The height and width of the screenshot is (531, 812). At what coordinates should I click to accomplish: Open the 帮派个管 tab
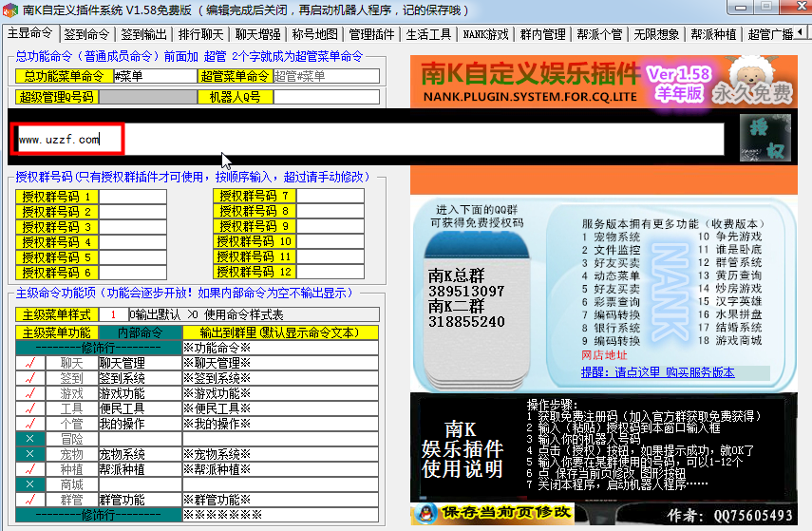pyautogui.click(x=599, y=34)
